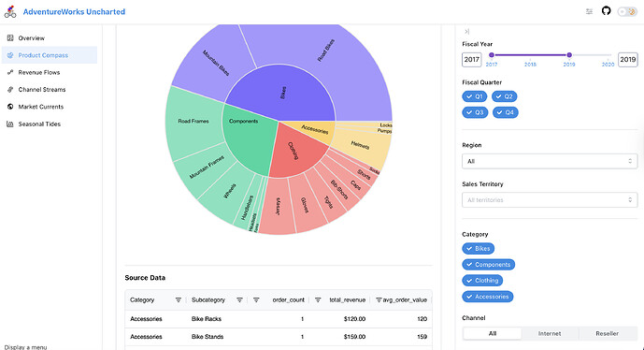Open the total_revenue column filter icon

coord(318,300)
